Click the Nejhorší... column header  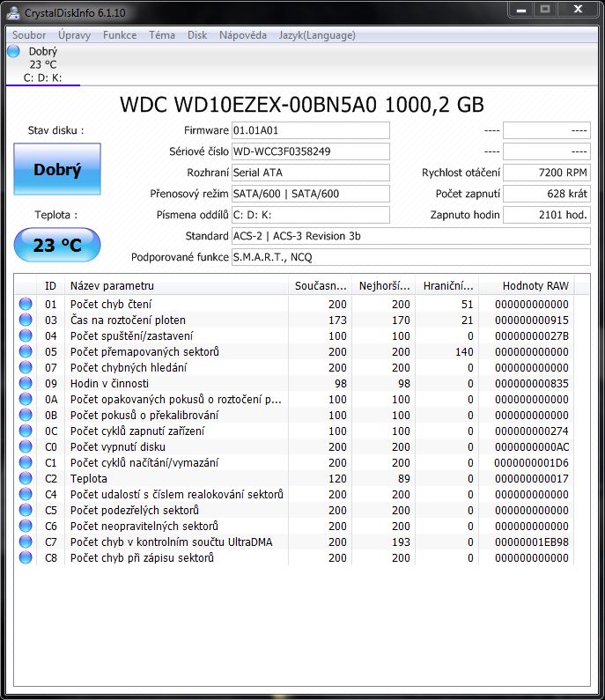tap(384, 285)
